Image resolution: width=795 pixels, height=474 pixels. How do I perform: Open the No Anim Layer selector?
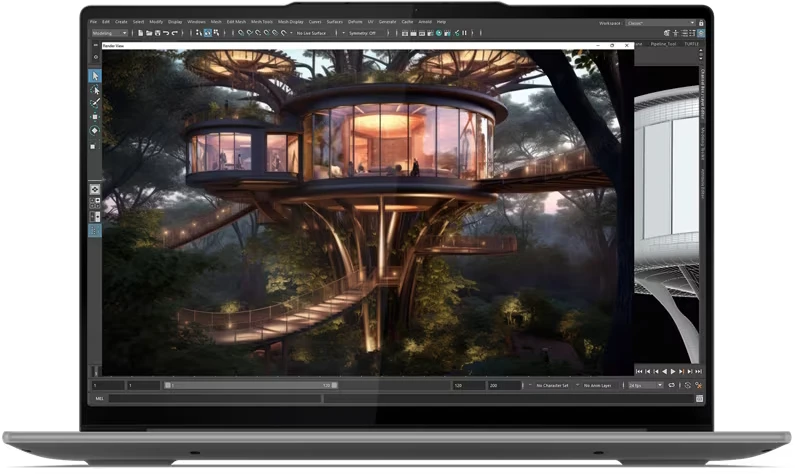[x=598, y=385]
